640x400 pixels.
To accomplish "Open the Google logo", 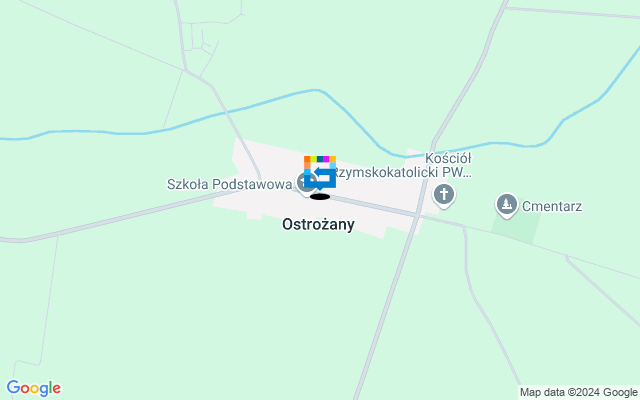I will pyautogui.click(x=33, y=388).
